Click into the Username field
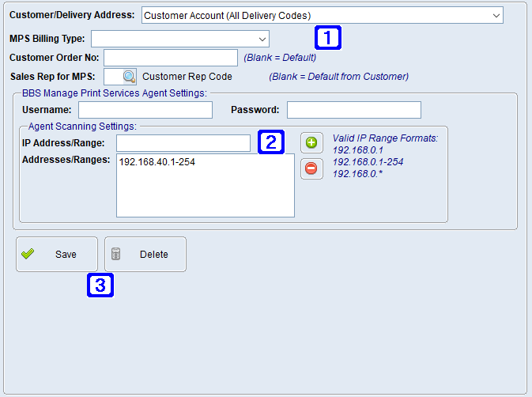 point(145,110)
